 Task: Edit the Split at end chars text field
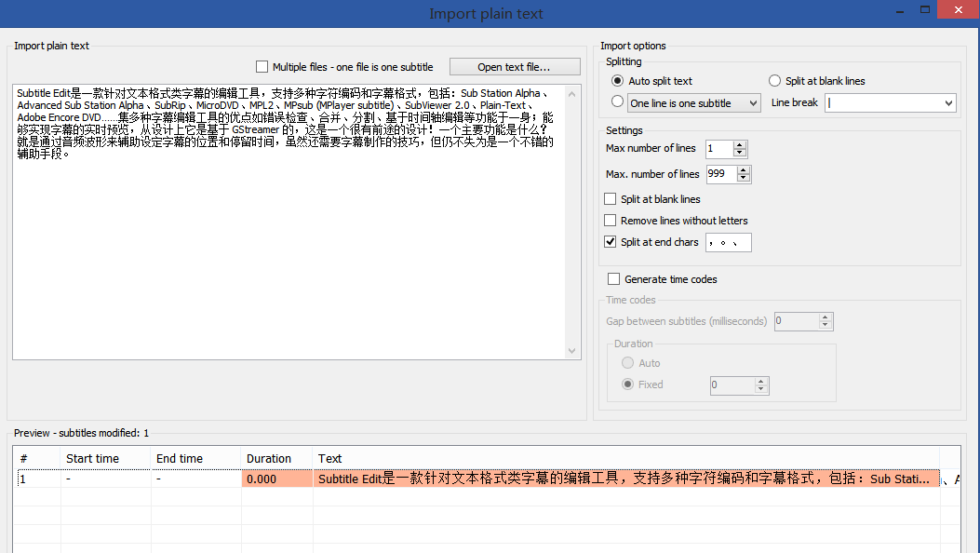728,242
